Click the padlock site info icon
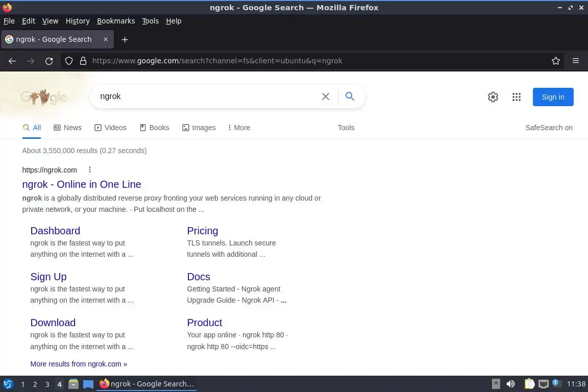 [x=83, y=61]
